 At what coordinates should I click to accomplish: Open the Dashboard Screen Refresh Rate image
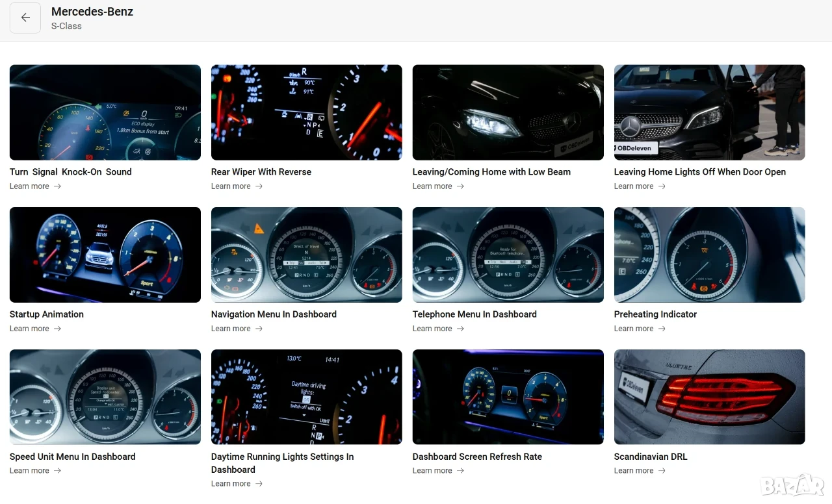(508, 397)
